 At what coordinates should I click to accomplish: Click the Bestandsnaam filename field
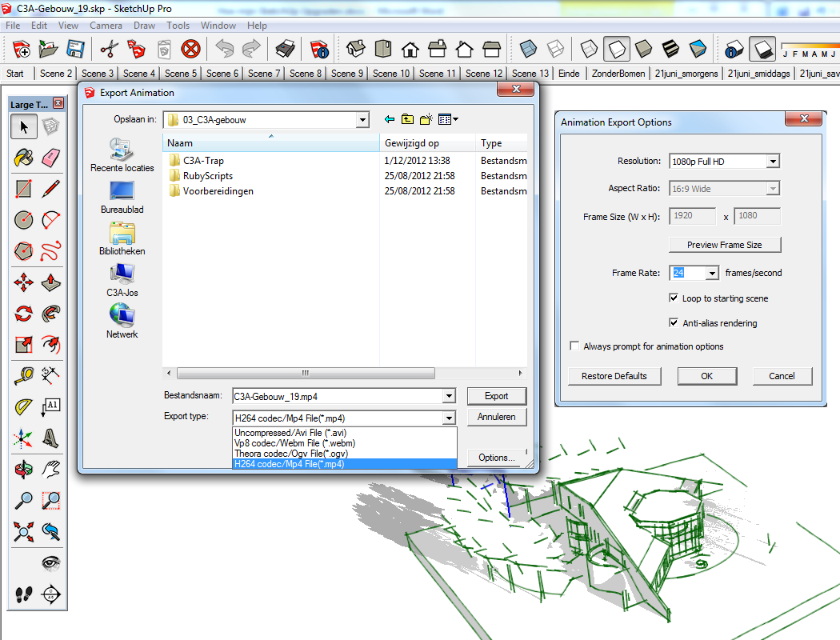pos(338,396)
